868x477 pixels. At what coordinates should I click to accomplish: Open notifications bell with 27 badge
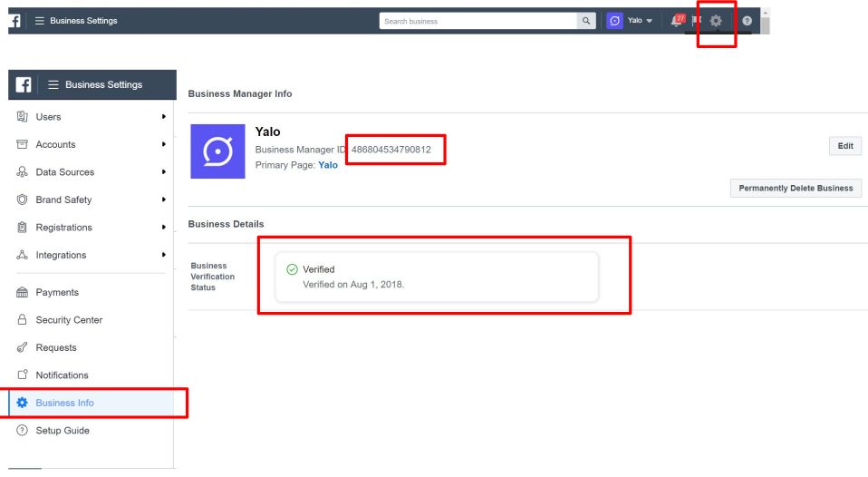pyautogui.click(x=677, y=21)
